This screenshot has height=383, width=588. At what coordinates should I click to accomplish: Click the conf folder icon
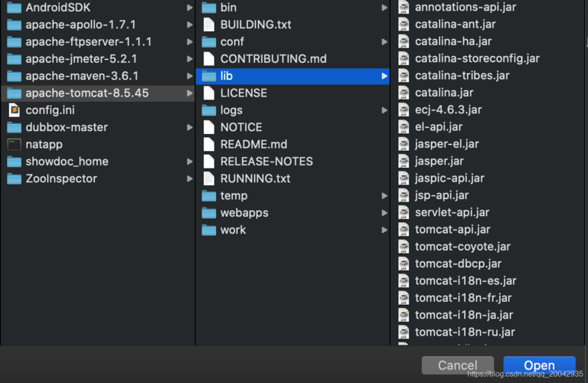pos(209,41)
